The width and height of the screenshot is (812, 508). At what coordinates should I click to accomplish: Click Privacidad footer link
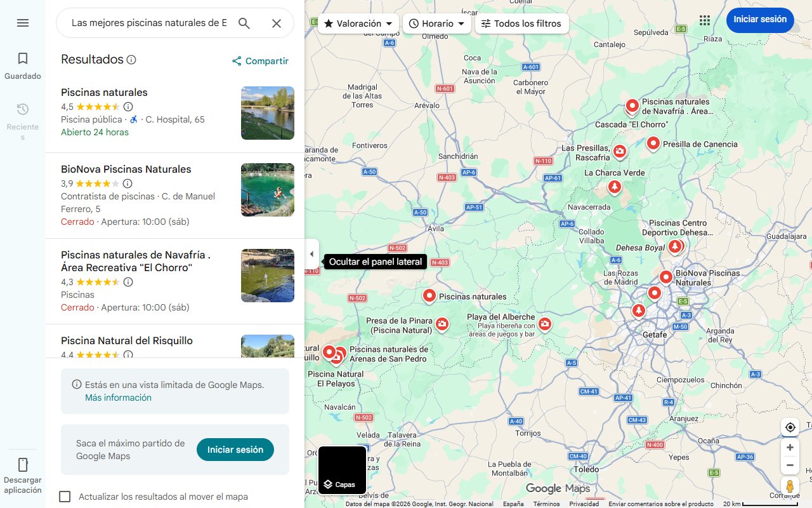(584, 504)
